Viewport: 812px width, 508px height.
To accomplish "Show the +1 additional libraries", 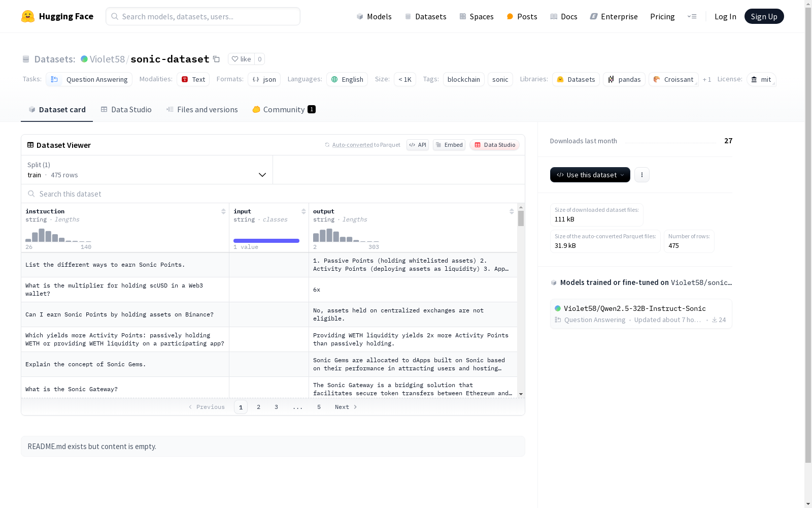I will click(x=707, y=79).
